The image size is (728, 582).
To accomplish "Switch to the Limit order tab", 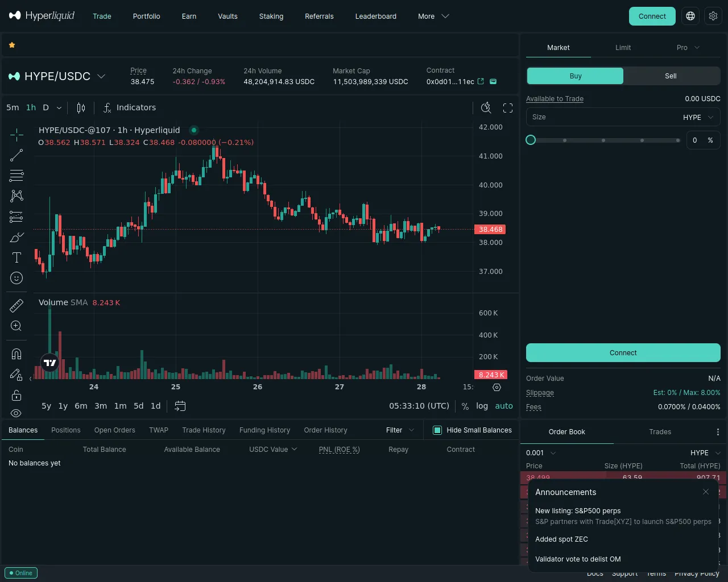I will pyautogui.click(x=623, y=48).
